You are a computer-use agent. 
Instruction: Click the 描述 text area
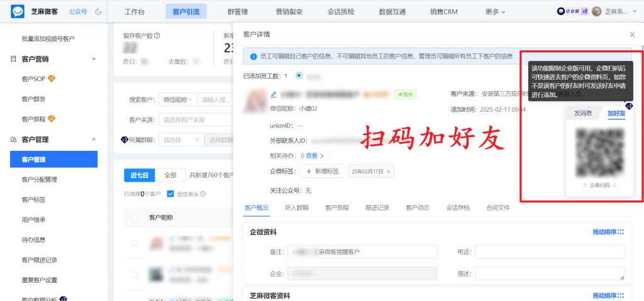click(x=550, y=273)
